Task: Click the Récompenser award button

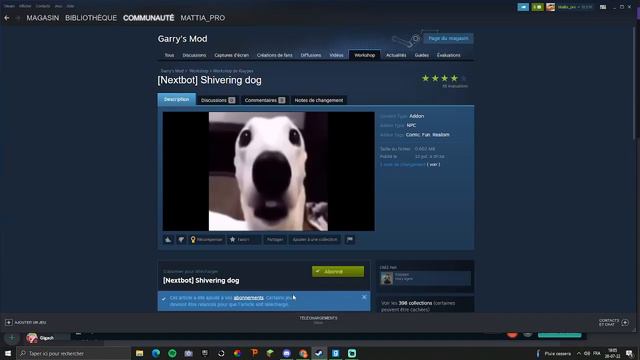Action: (207, 240)
